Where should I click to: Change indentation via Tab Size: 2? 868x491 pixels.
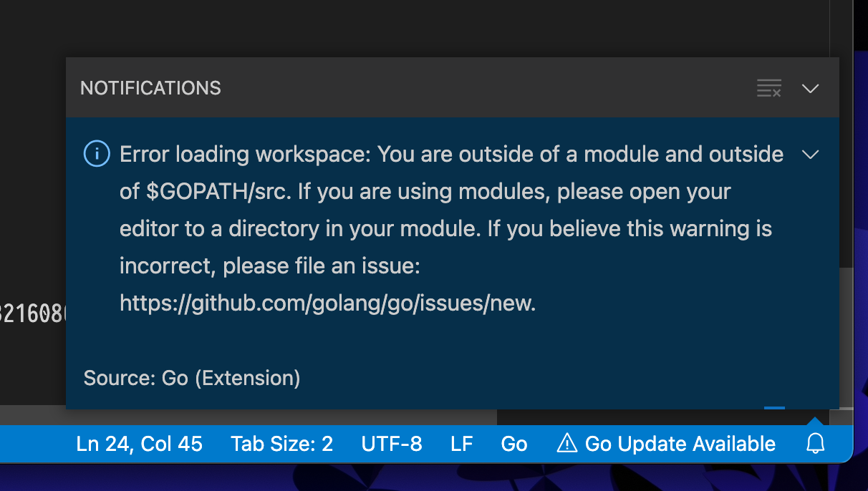click(281, 444)
